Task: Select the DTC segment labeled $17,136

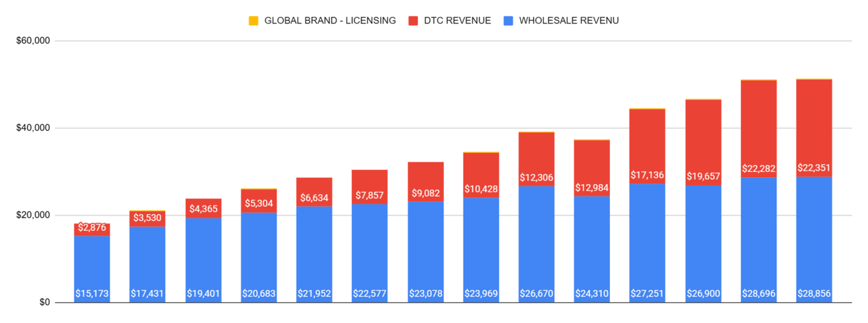Action: click(x=648, y=146)
